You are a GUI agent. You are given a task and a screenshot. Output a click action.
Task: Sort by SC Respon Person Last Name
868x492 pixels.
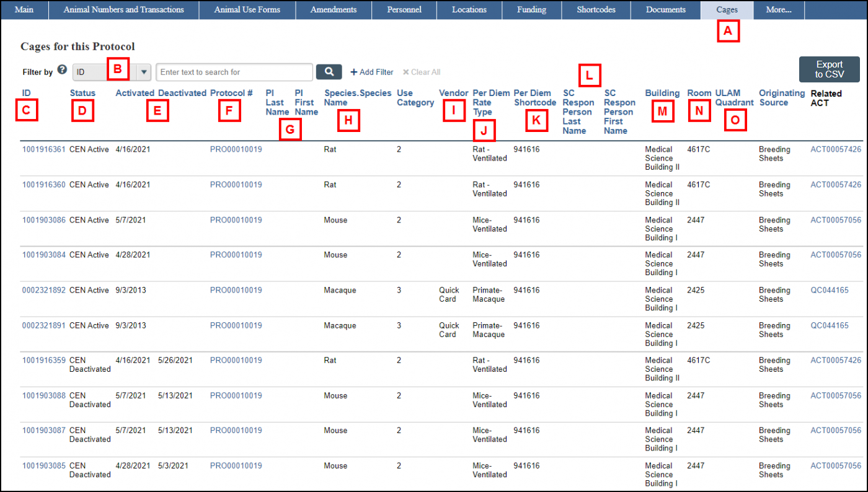pyautogui.click(x=578, y=112)
